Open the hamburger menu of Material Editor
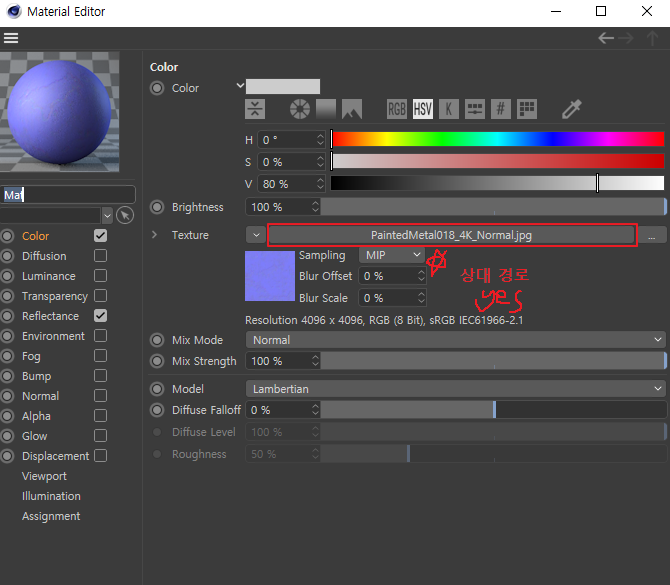670x585 pixels. coord(11,38)
